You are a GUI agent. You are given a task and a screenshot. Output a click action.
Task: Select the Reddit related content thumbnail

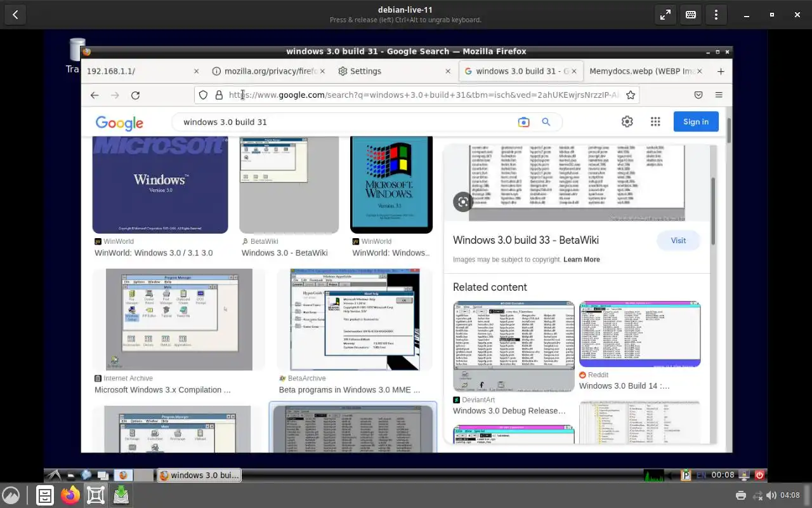pyautogui.click(x=639, y=335)
